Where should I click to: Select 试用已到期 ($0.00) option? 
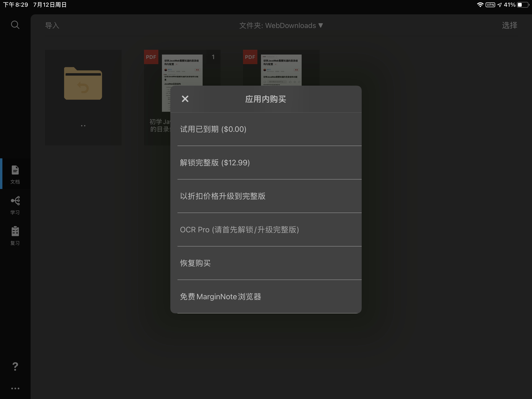(266, 129)
